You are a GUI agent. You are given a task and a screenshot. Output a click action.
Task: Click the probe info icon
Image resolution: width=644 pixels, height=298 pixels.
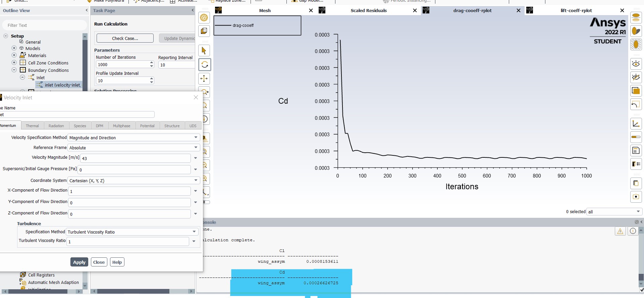[x=205, y=119]
